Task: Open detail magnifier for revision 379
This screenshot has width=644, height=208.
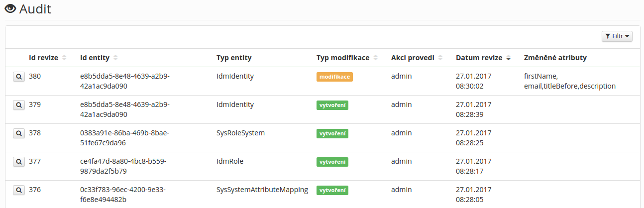Action: tap(18, 105)
